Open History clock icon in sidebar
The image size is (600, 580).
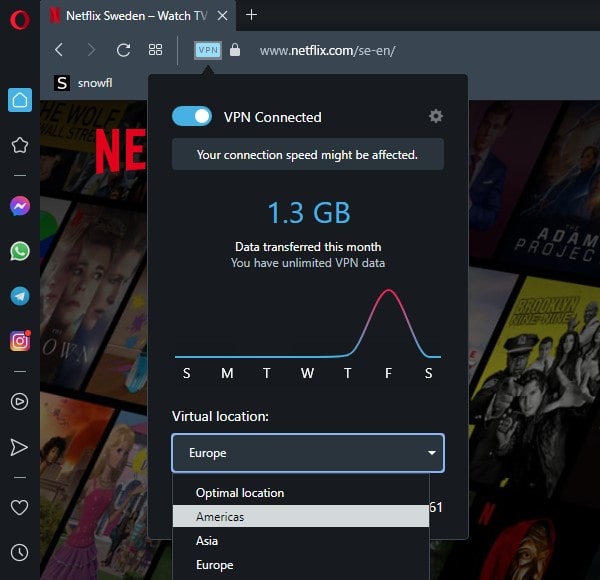pyautogui.click(x=20, y=552)
